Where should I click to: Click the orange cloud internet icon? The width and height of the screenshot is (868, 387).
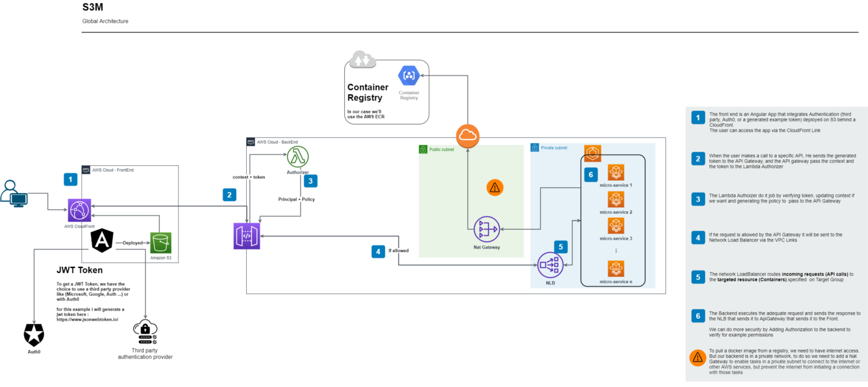coord(467,136)
